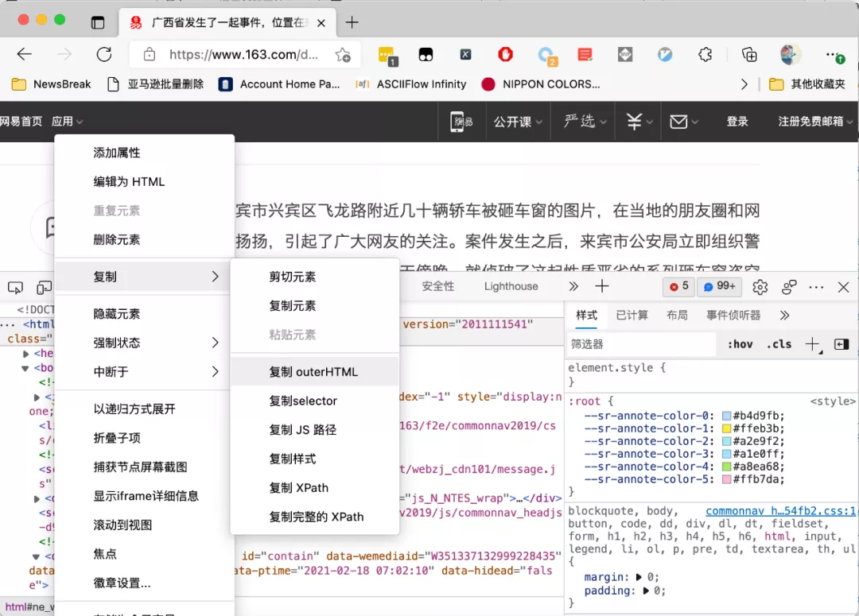Click the NetEase mobile phone icon
The width and height of the screenshot is (859, 616).
click(x=461, y=122)
